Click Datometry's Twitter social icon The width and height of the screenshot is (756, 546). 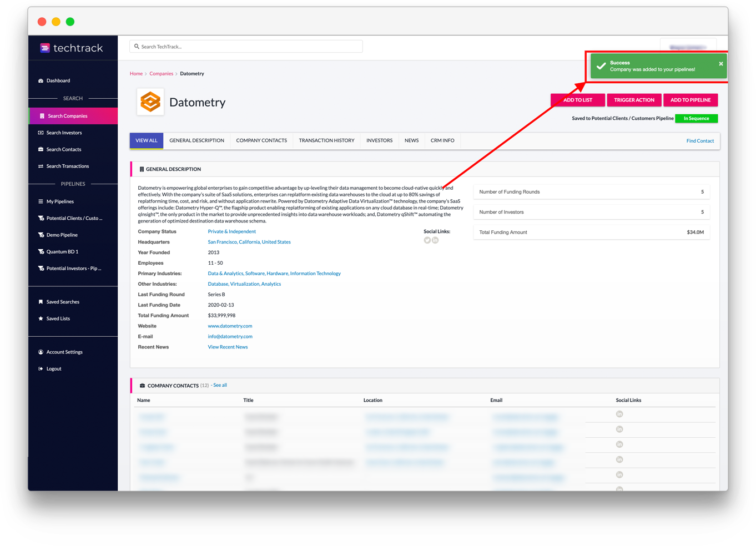click(x=427, y=240)
